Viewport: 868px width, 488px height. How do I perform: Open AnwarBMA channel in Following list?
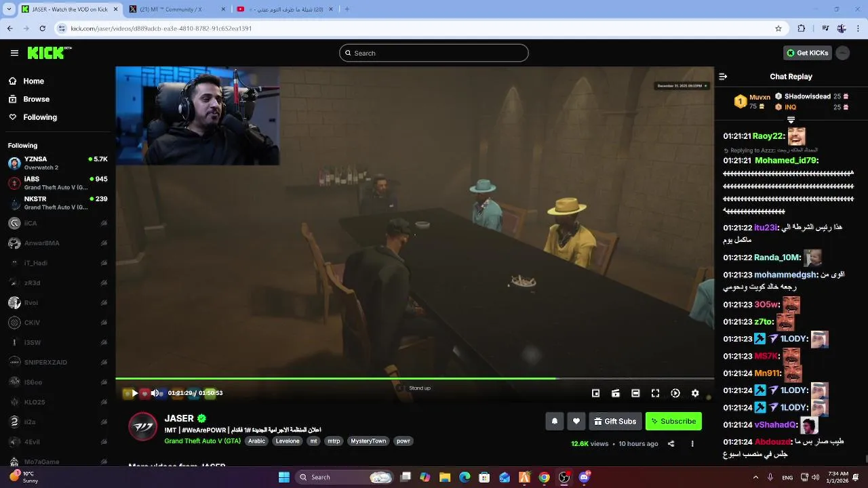(x=58, y=243)
